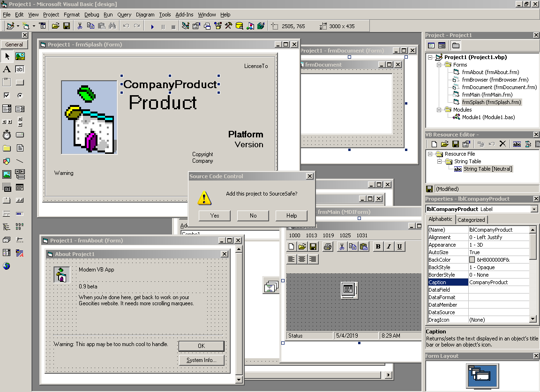The height and width of the screenshot is (392, 540).
Task: Open Add Form dropdown arrow in toolbar
Action: tap(34, 26)
